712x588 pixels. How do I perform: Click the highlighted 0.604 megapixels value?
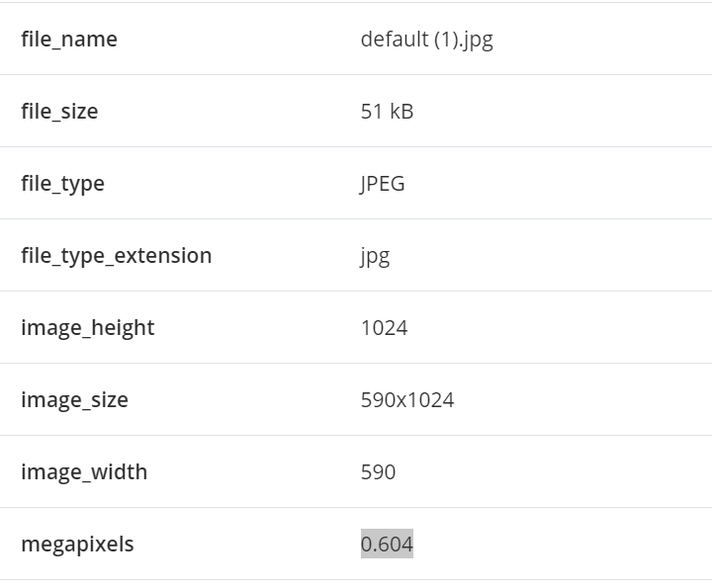(x=387, y=545)
